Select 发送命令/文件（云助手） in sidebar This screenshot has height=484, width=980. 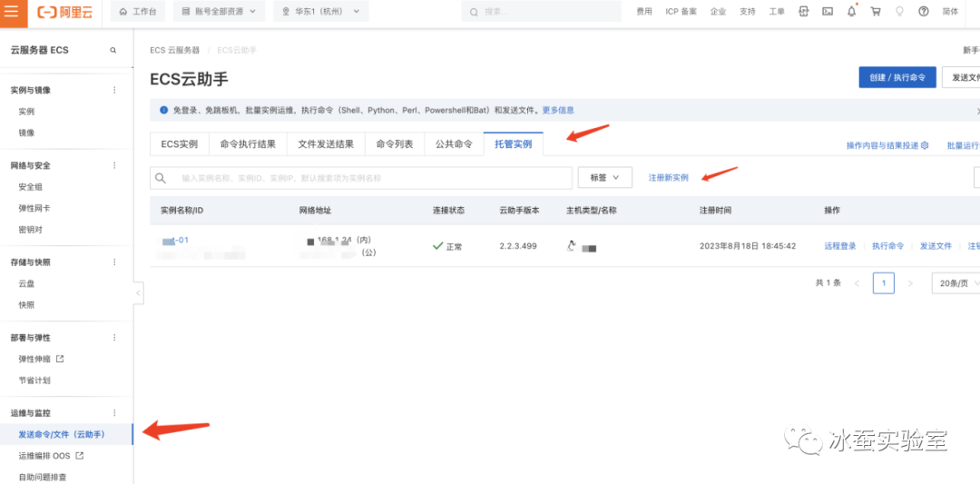pyautogui.click(x=66, y=435)
